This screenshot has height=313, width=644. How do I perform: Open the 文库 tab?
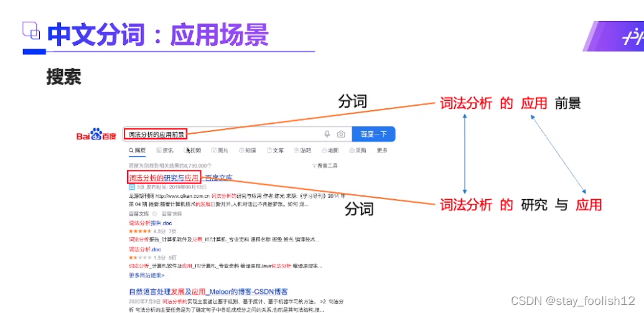coord(275,151)
